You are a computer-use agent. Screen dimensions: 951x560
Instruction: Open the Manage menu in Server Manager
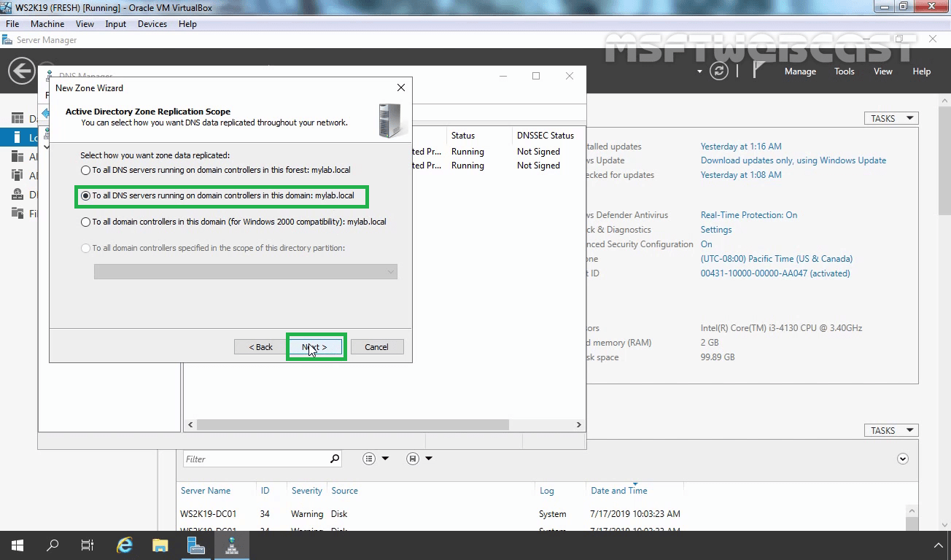point(800,71)
